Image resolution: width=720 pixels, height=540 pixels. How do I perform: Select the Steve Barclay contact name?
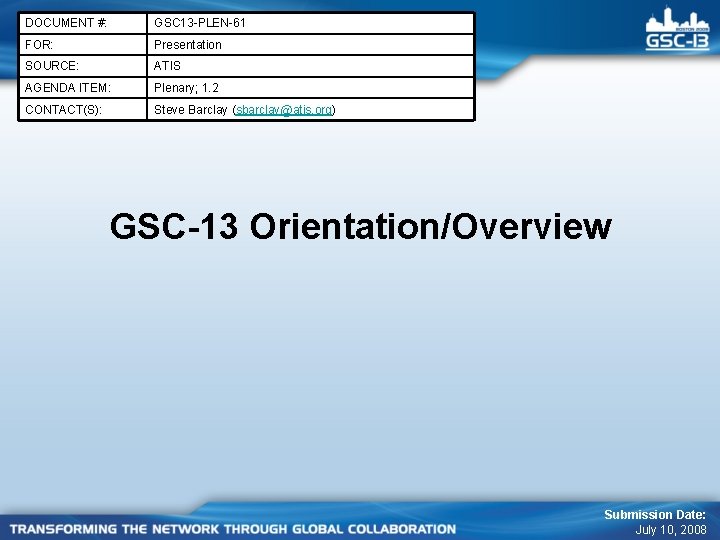click(x=191, y=110)
